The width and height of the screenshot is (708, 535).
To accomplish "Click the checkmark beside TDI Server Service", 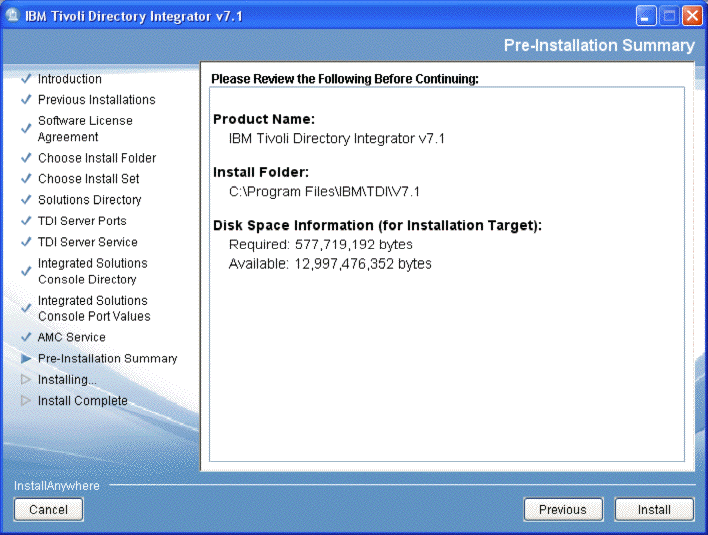I will pyautogui.click(x=26, y=242).
